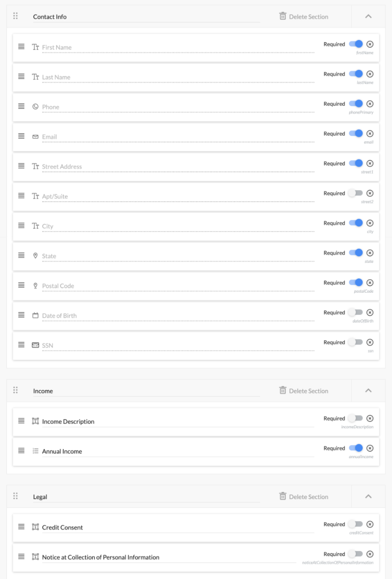Delete the Contact Info section
392x579 pixels.
pos(304,17)
